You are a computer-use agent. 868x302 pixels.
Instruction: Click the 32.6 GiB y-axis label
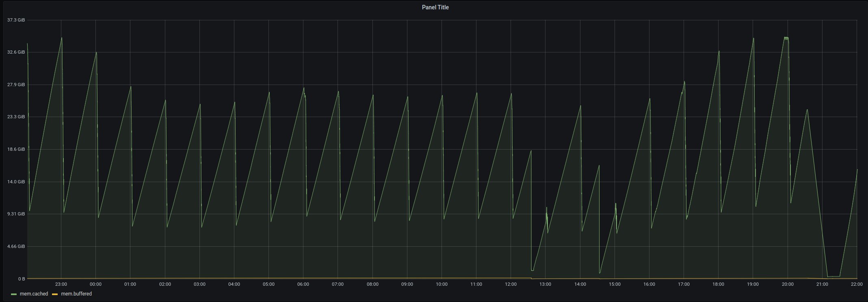pos(16,52)
